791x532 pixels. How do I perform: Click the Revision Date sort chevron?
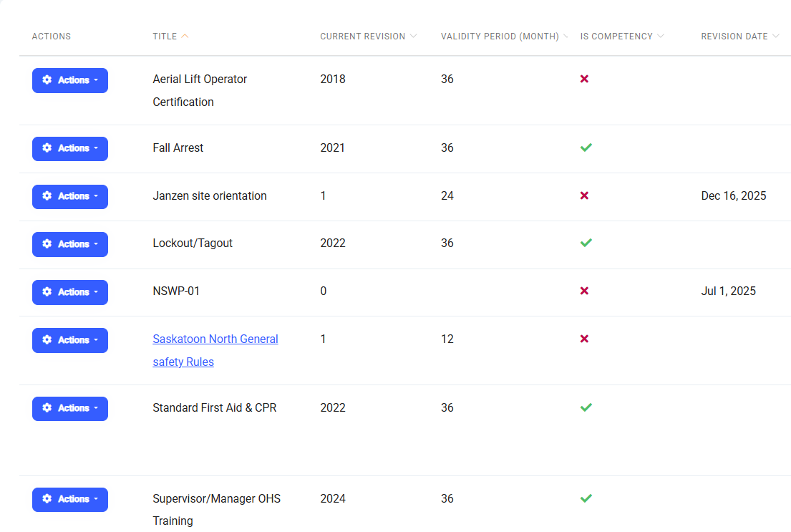pyautogui.click(x=776, y=37)
